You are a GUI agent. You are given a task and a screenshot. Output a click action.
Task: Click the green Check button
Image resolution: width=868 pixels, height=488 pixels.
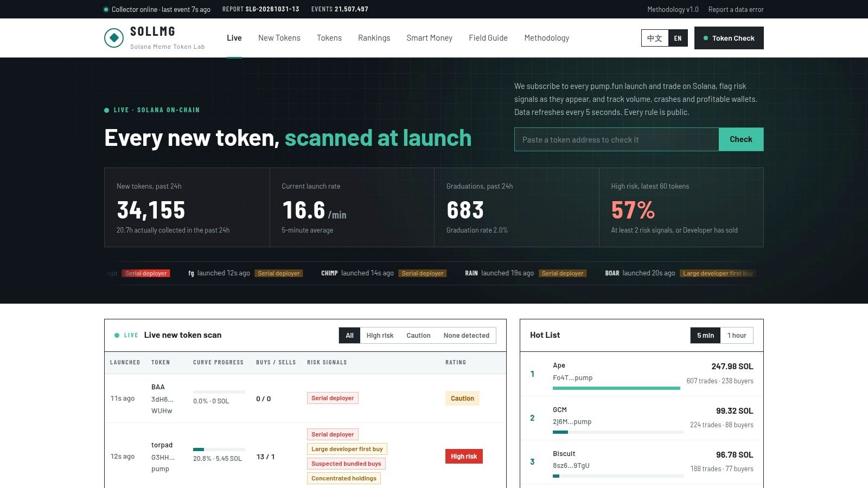[741, 139]
